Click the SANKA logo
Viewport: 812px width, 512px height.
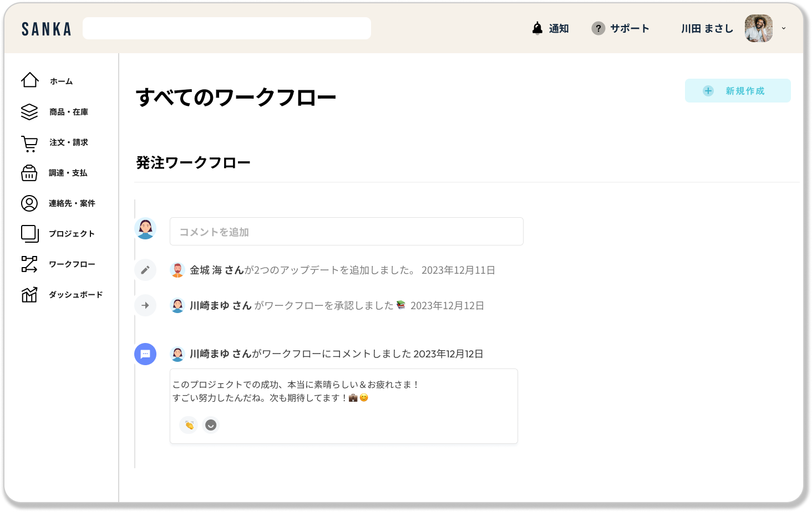click(47, 29)
